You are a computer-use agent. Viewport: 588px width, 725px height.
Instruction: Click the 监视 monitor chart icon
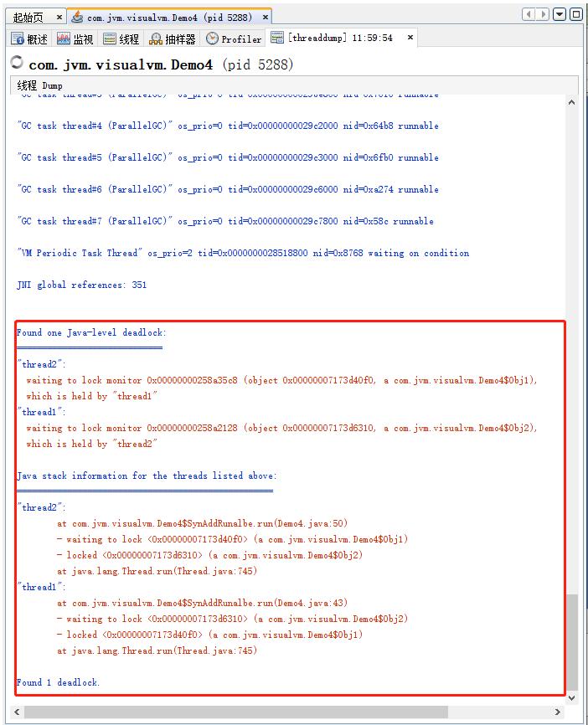64,39
